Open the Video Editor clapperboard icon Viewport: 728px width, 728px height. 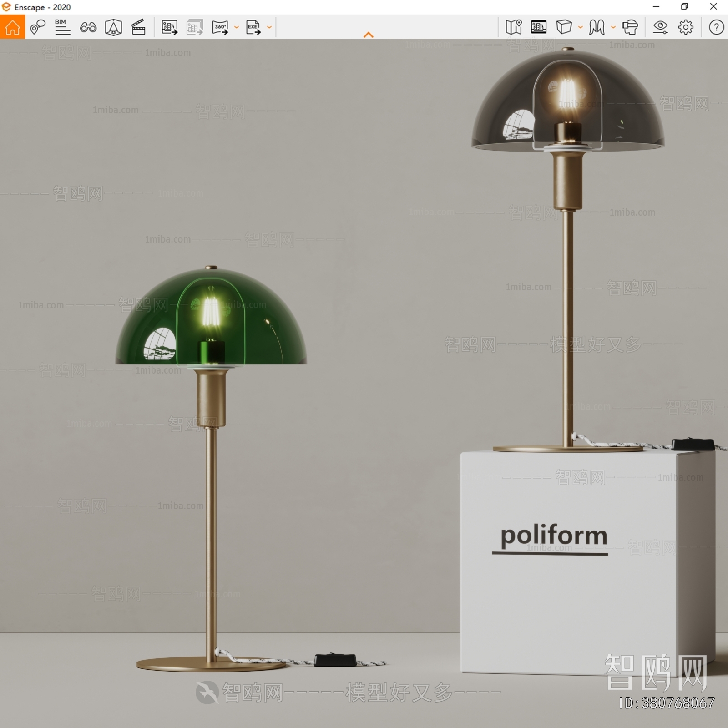click(x=138, y=27)
